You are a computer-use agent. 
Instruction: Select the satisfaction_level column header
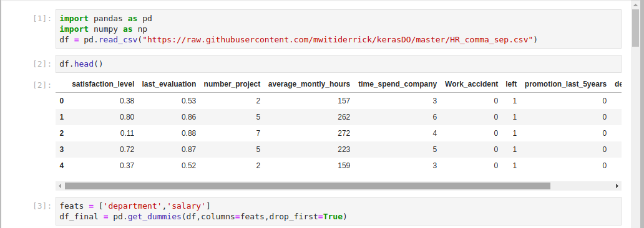[103, 84]
